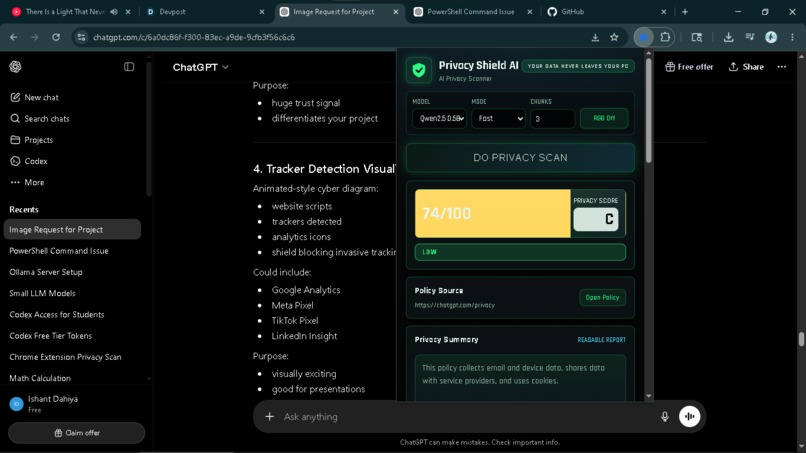Open the Chrome profile avatar
806x453 pixels.
click(x=771, y=37)
